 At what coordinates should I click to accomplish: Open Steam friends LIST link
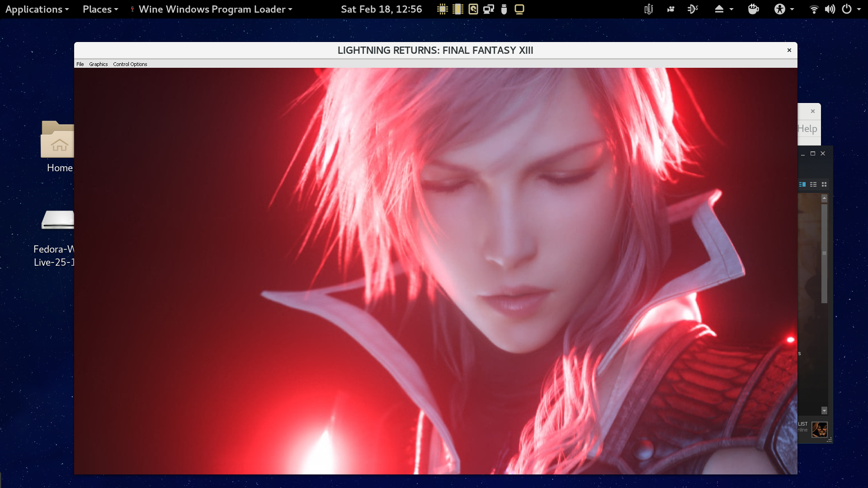pos(802,424)
